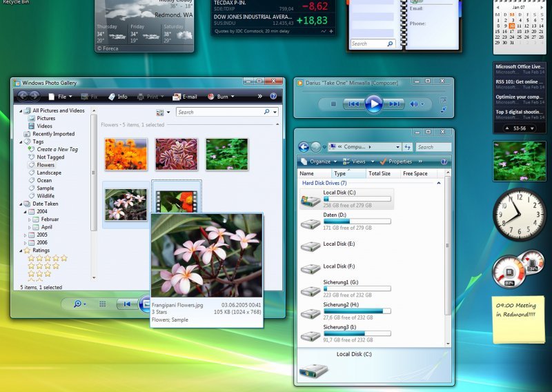Collapse the Tags node
The image size is (552, 392).
21,142
